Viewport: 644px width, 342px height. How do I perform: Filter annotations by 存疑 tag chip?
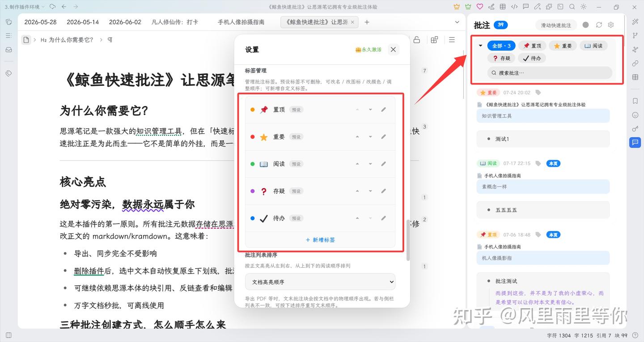pos(501,58)
